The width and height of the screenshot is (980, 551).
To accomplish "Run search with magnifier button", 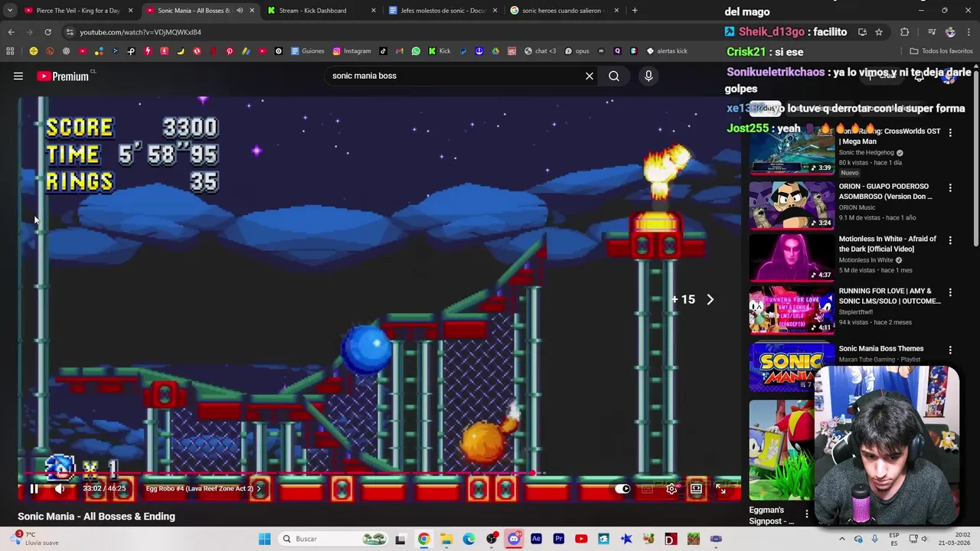I will pyautogui.click(x=614, y=76).
